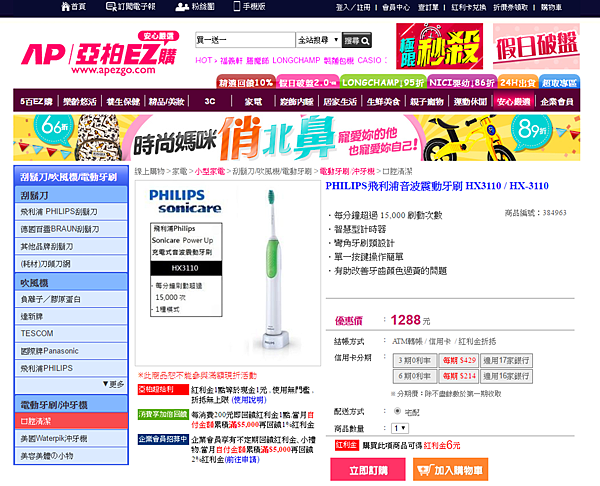
Task: Select the 超取專區 promo tab
Action: point(559,82)
